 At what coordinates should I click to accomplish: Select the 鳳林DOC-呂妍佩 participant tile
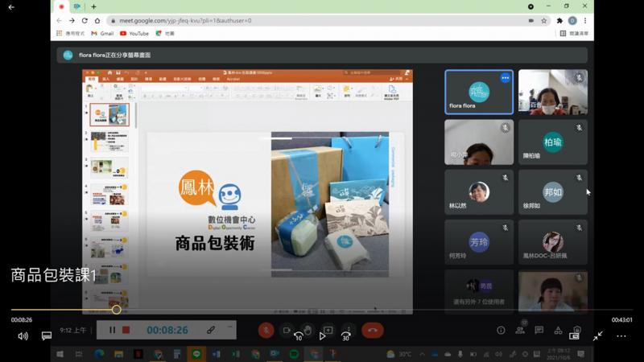pos(553,242)
